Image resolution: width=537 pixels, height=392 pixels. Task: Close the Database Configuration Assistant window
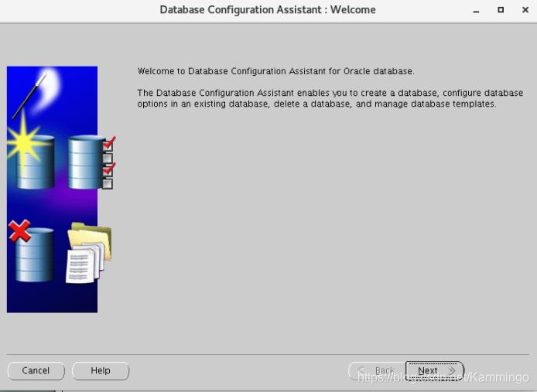525,10
